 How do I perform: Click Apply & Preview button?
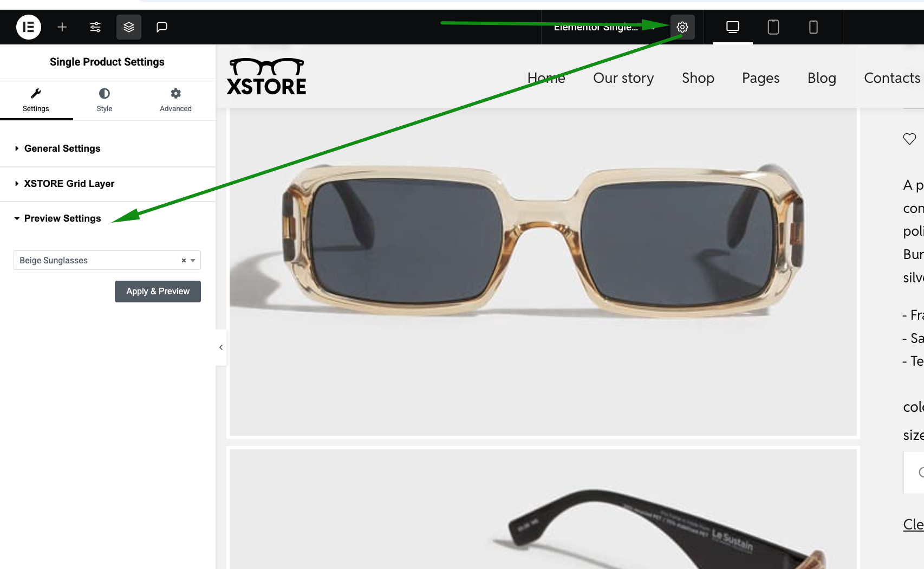point(158,292)
